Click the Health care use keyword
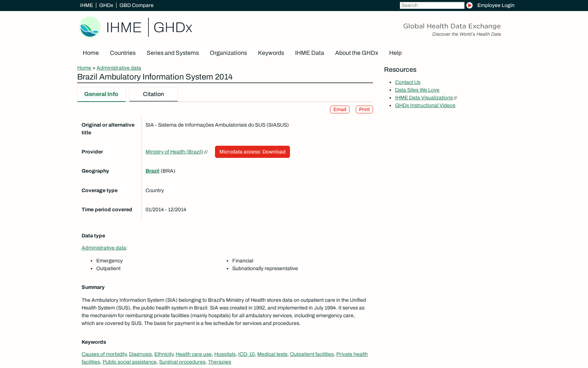The height and width of the screenshot is (368, 588). (194, 354)
